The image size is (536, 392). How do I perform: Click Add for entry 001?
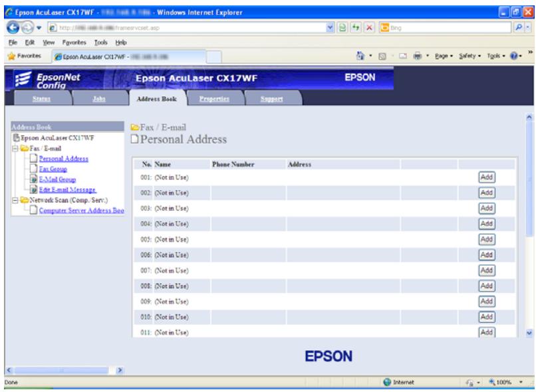[486, 177]
